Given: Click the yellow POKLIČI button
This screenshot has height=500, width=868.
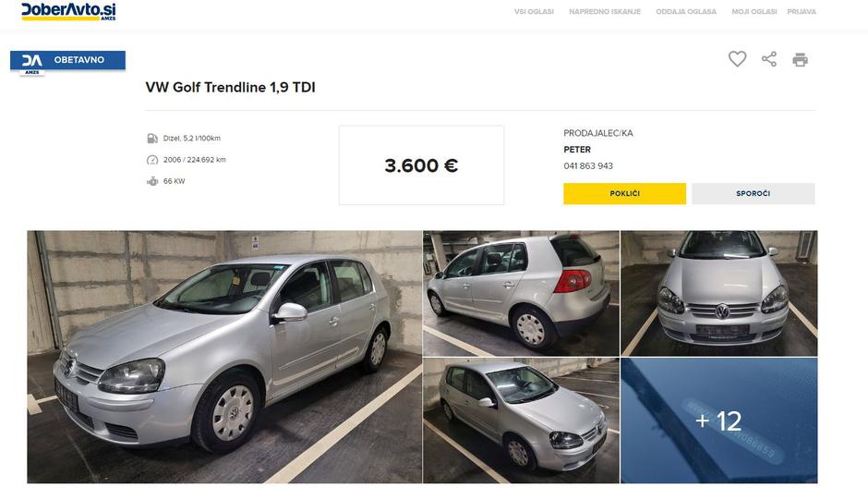Looking at the screenshot, I should click(624, 193).
